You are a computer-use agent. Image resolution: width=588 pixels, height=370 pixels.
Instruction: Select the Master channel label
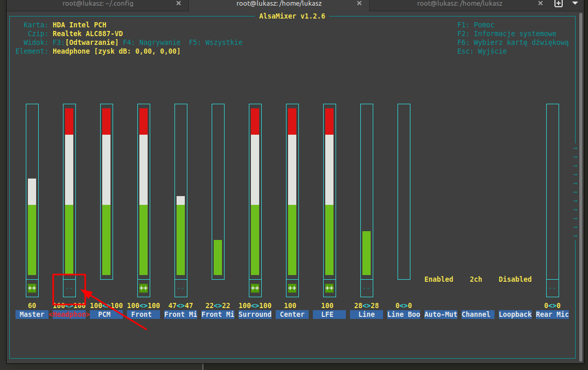coord(32,314)
